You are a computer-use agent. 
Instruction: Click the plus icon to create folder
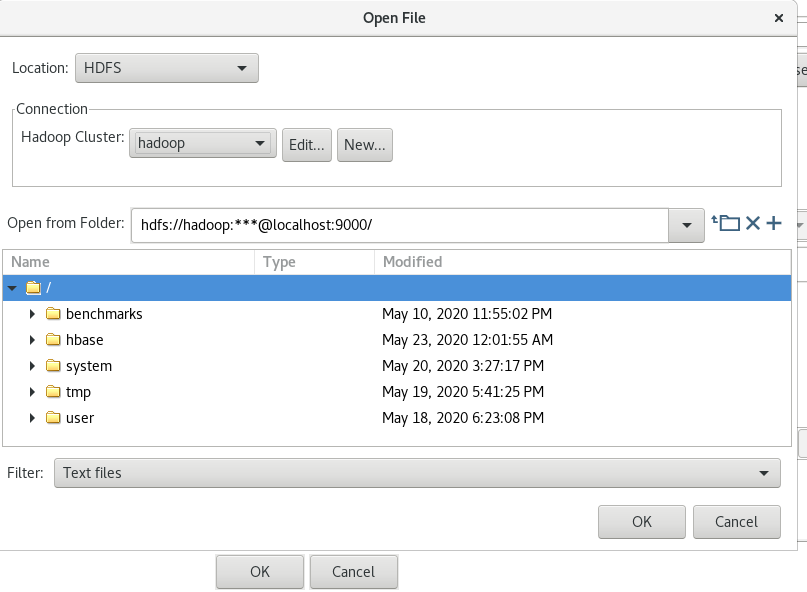[774, 223]
